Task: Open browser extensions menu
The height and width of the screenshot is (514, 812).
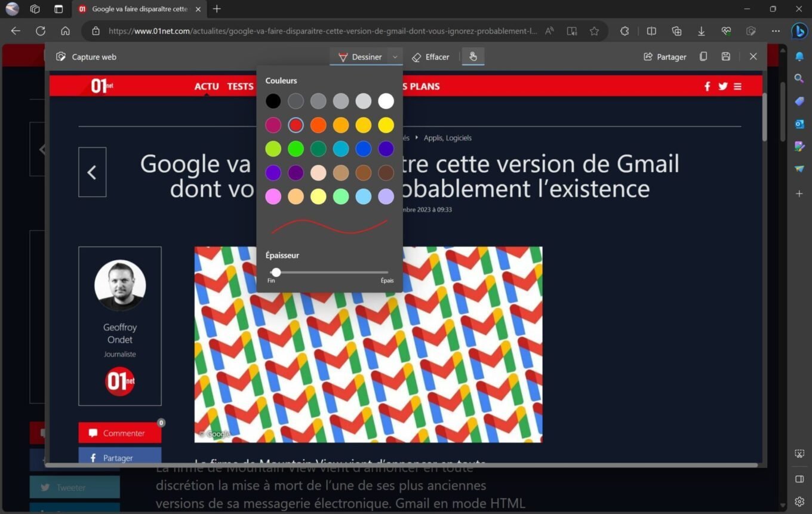Action: (x=625, y=31)
